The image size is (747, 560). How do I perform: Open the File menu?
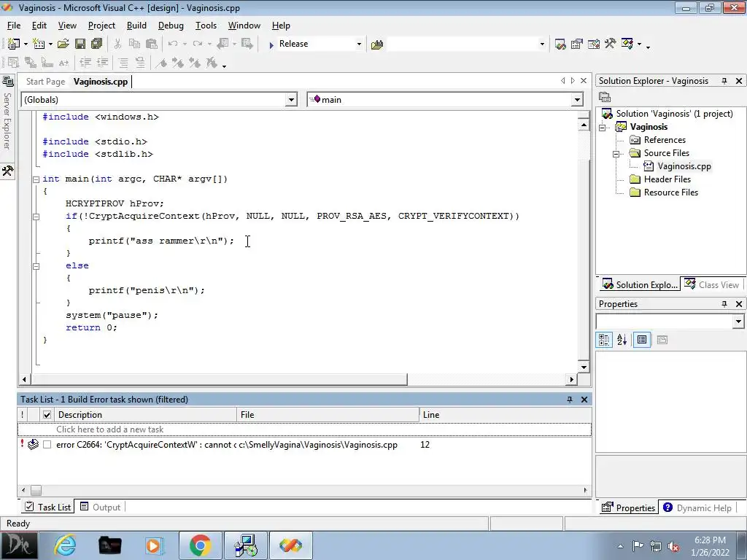[14, 26]
